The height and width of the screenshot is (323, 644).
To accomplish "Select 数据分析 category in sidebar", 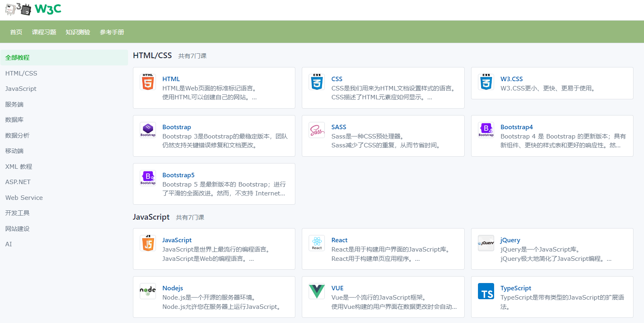I will click(x=64, y=136).
